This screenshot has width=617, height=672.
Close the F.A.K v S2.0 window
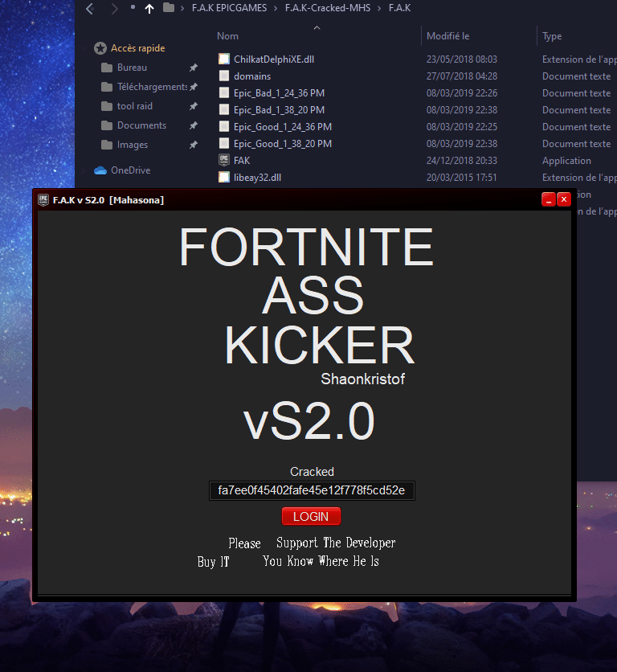tap(564, 199)
